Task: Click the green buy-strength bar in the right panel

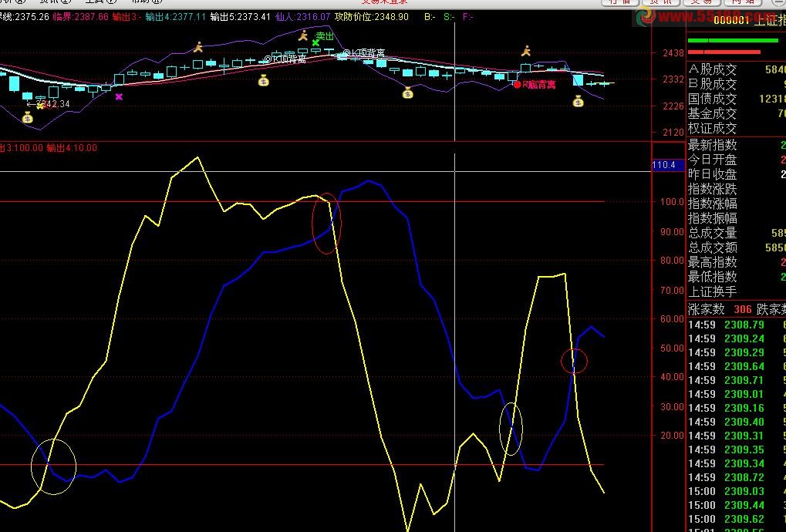Action: pos(732,41)
